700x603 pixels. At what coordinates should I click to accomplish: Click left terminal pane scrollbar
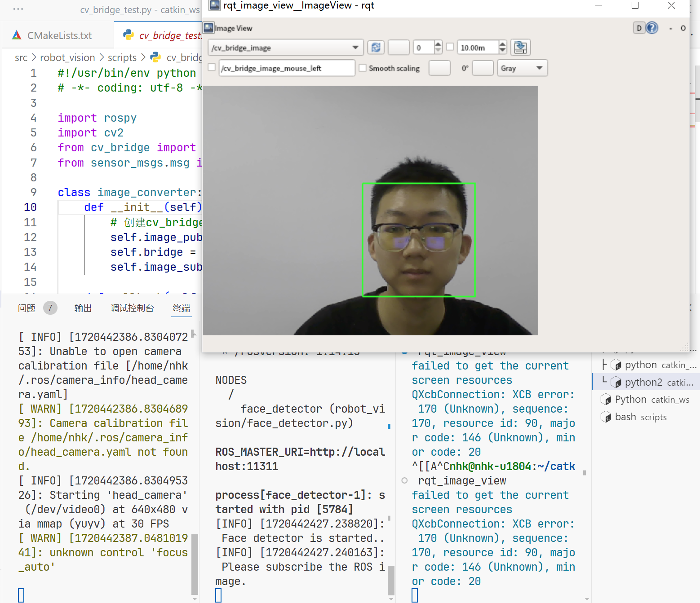tap(195, 563)
